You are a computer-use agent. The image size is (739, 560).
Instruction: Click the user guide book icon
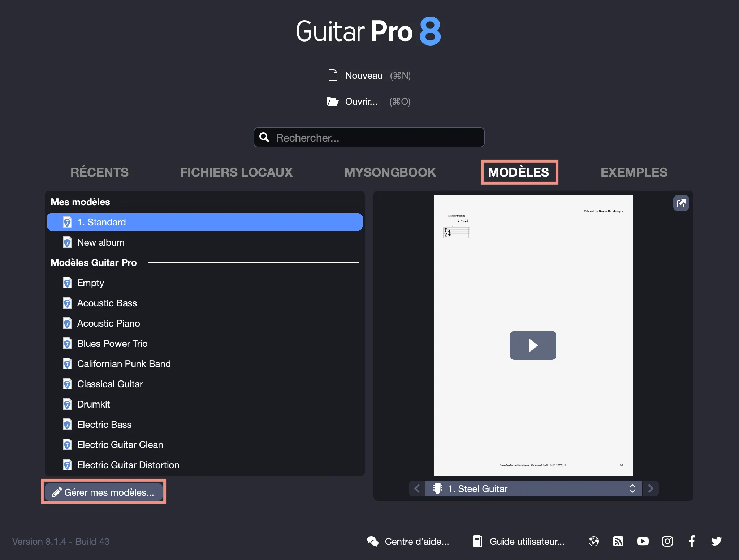477,541
